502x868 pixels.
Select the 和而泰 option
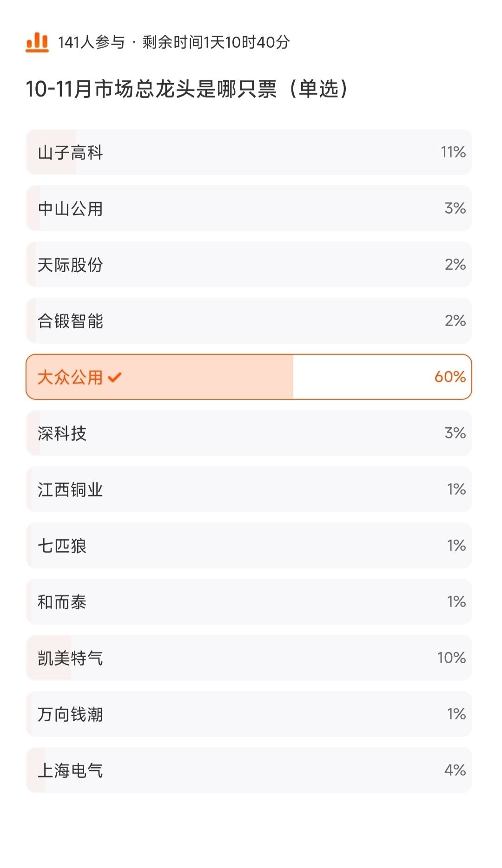coord(249,602)
